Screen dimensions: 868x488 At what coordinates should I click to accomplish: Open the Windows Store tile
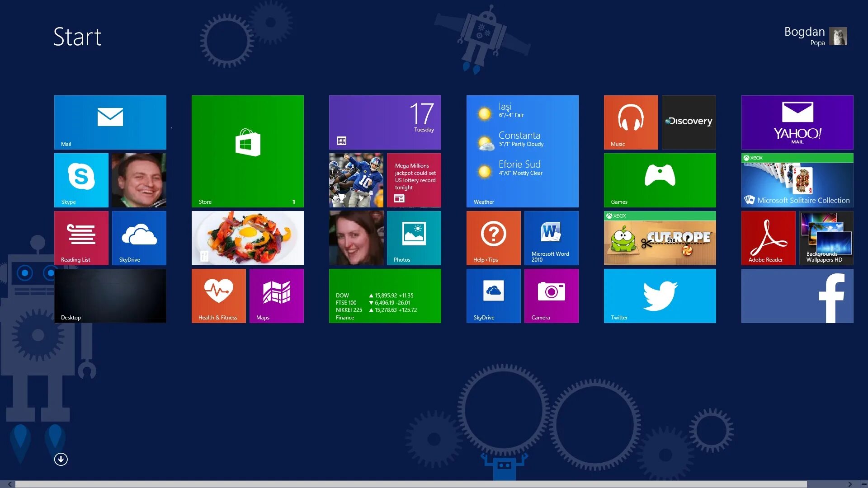[x=247, y=151]
